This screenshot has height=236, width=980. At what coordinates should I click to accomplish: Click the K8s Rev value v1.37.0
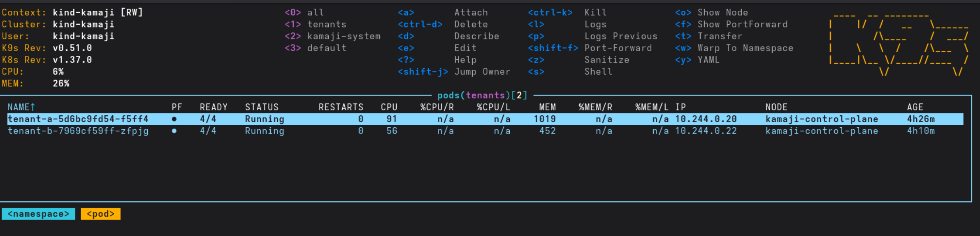tap(72, 60)
